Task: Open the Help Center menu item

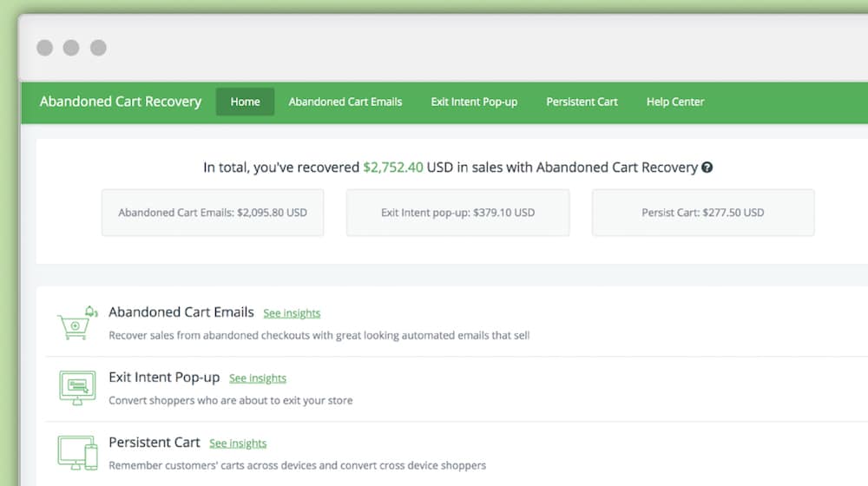Action: [x=675, y=102]
